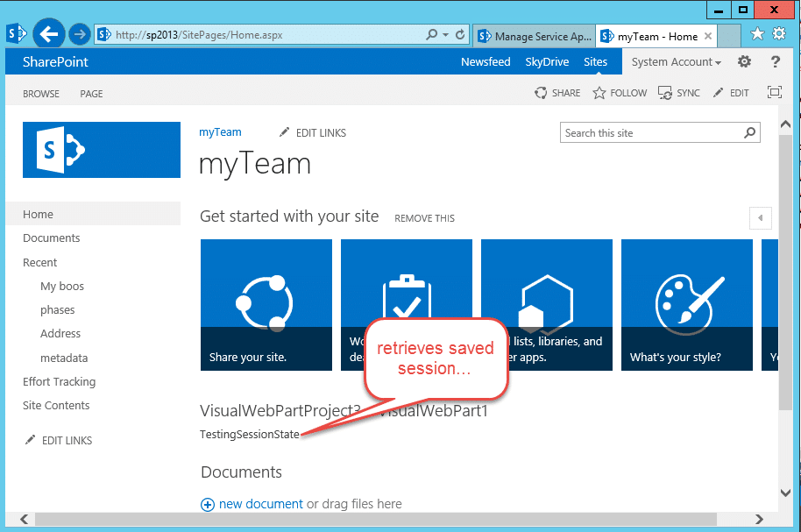Click the SYNC button

click(x=679, y=93)
